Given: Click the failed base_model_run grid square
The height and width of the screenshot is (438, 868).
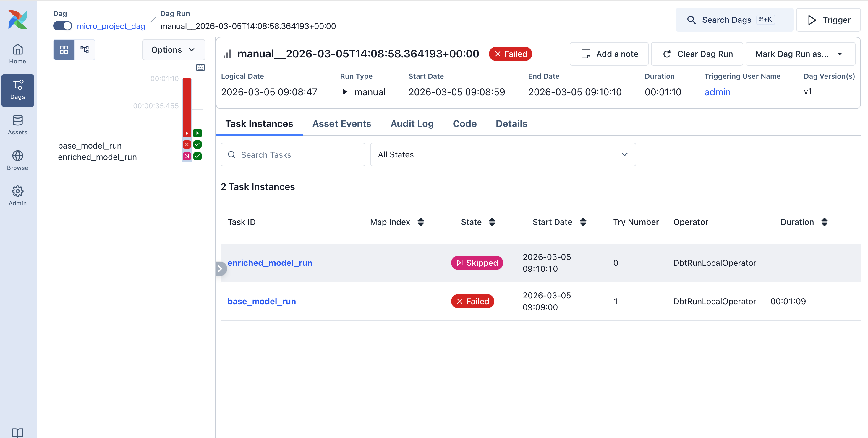Looking at the screenshot, I should click(187, 145).
